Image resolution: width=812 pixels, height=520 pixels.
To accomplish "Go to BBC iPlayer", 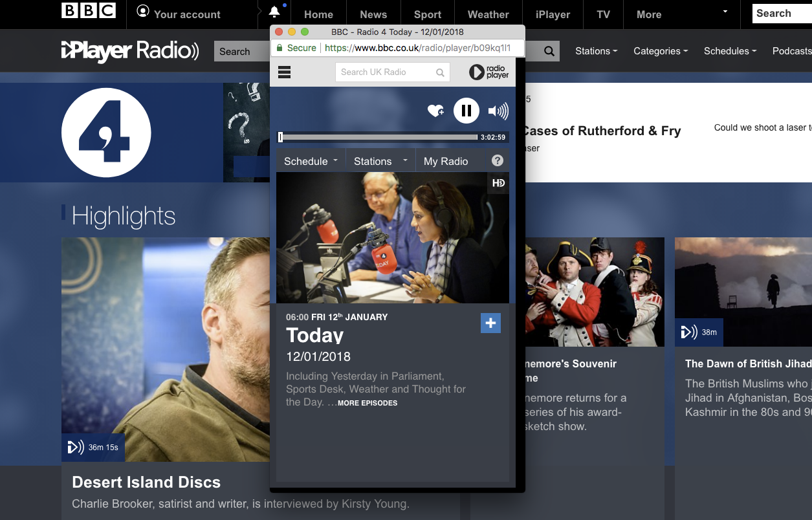I will click(x=553, y=14).
